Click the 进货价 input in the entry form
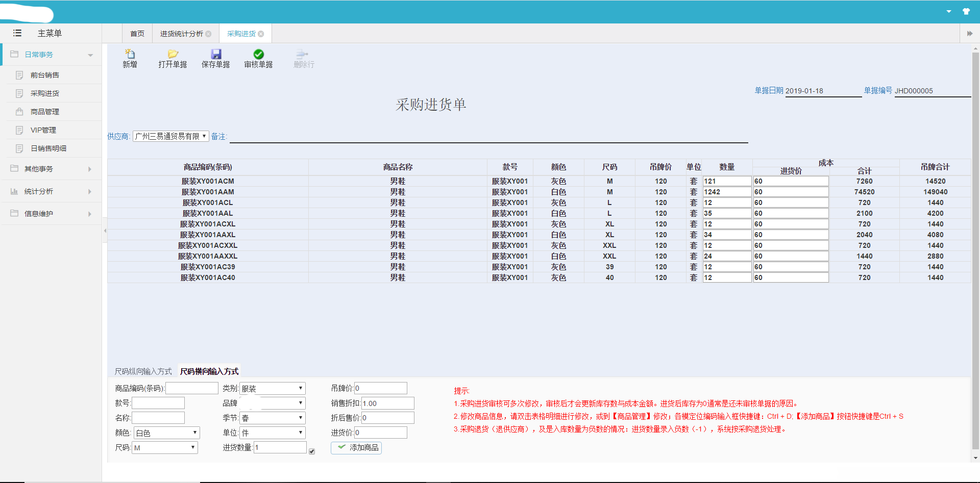This screenshot has width=980, height=483. click(x=381, y=433)
